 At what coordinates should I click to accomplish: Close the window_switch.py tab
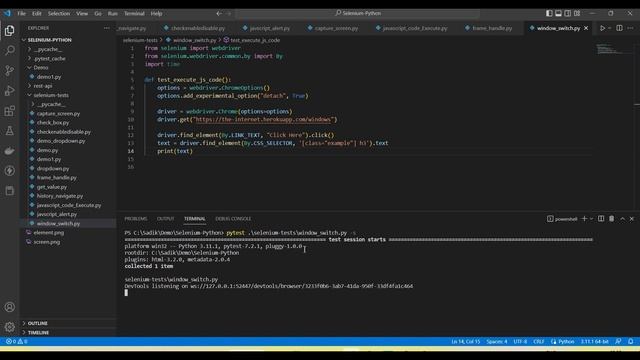coord(586,28)
